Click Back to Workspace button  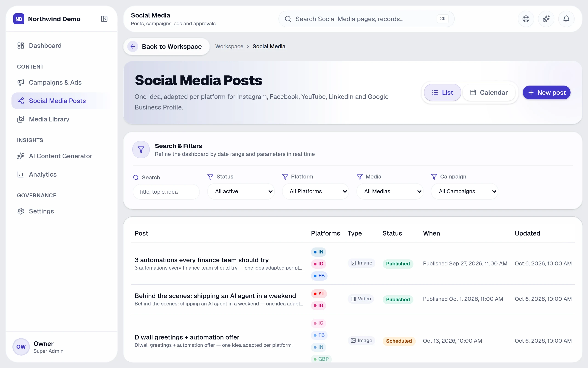pyautogui.click(x=167, y=46)
